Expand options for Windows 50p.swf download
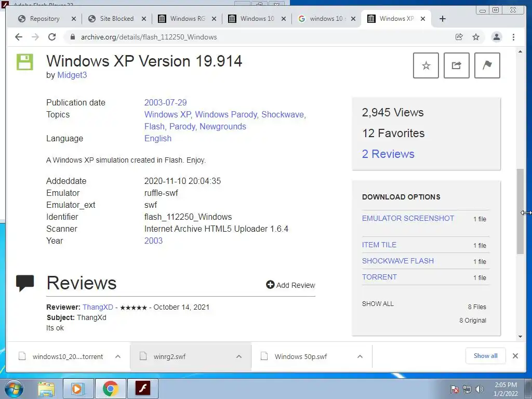Screen dimensions: 532x399 (x=360, y=356)
